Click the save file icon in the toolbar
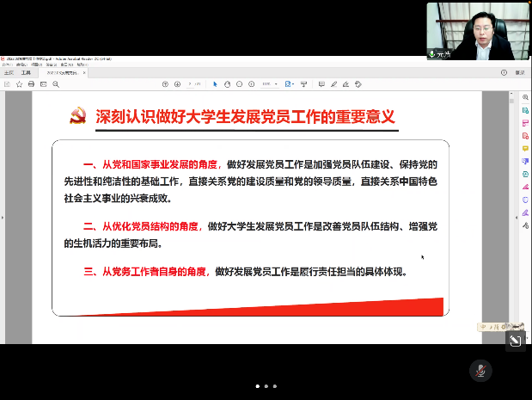 point(9,84)
